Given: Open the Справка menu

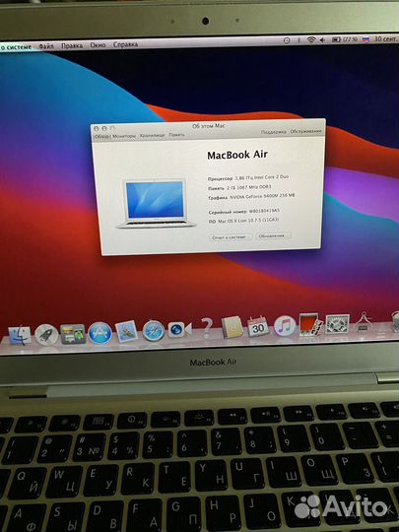Looking at the screenshot, I should [x=125, y=44].
